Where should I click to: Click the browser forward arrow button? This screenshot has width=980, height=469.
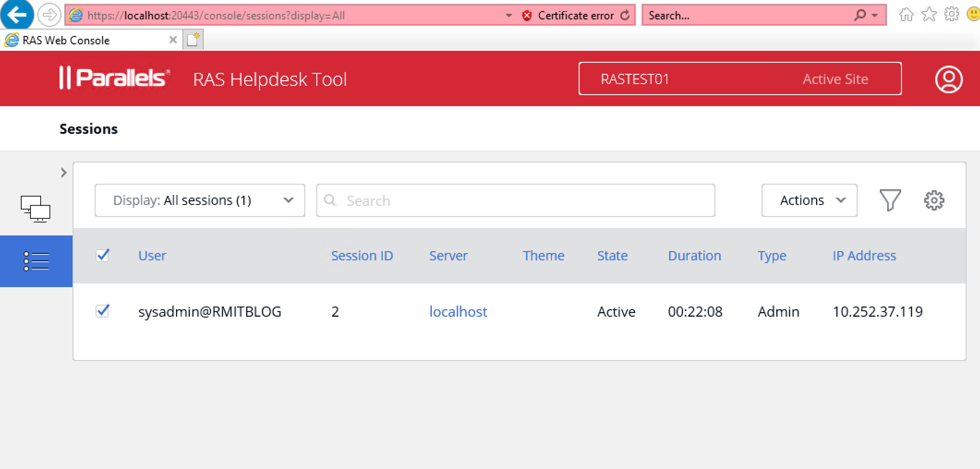(x=49, y=15)
